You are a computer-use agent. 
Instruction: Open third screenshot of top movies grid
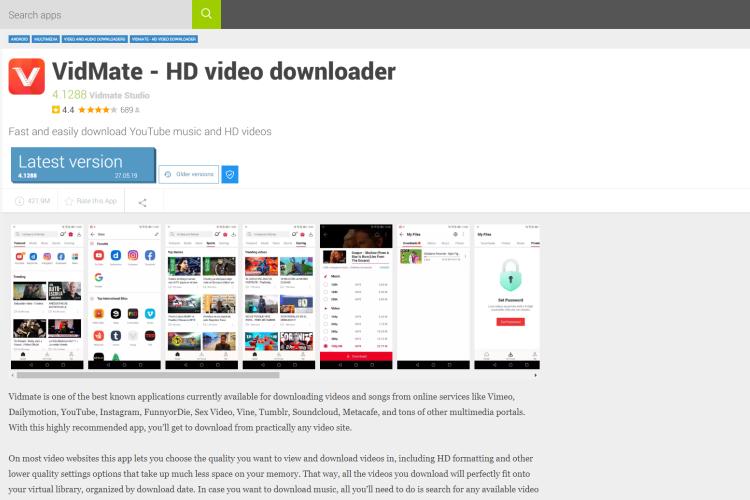[201, 296]
